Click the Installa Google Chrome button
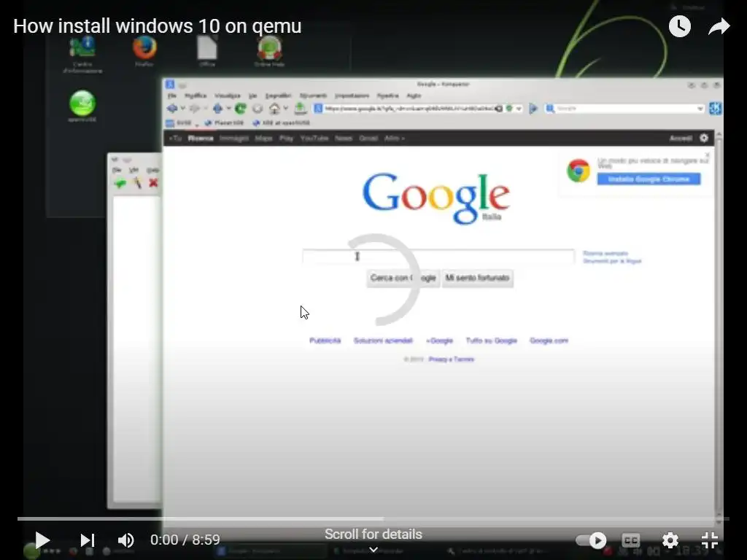This screenshot has height=560, width=747. (649, 179)
